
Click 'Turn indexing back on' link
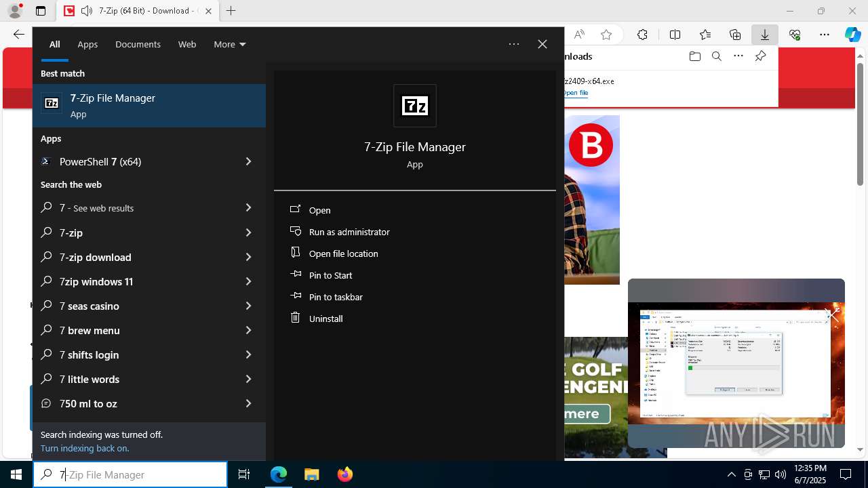pyautogui.click(x=85, y=448)
